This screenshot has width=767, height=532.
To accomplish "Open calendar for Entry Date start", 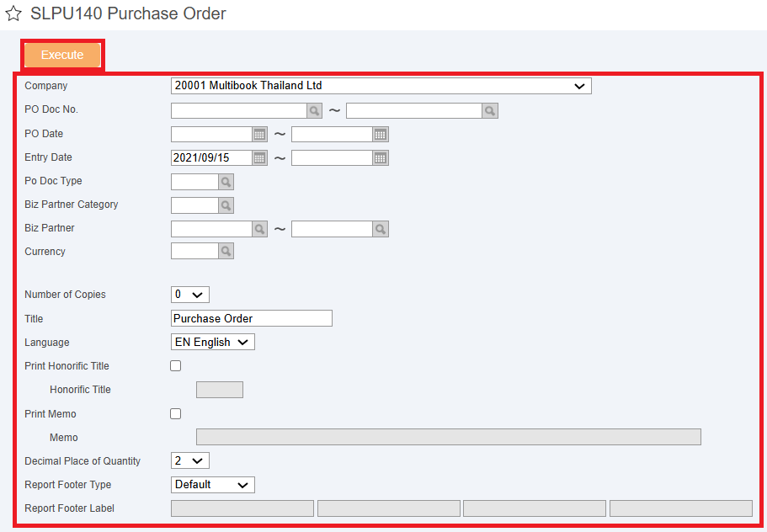I will pos(260,158).
